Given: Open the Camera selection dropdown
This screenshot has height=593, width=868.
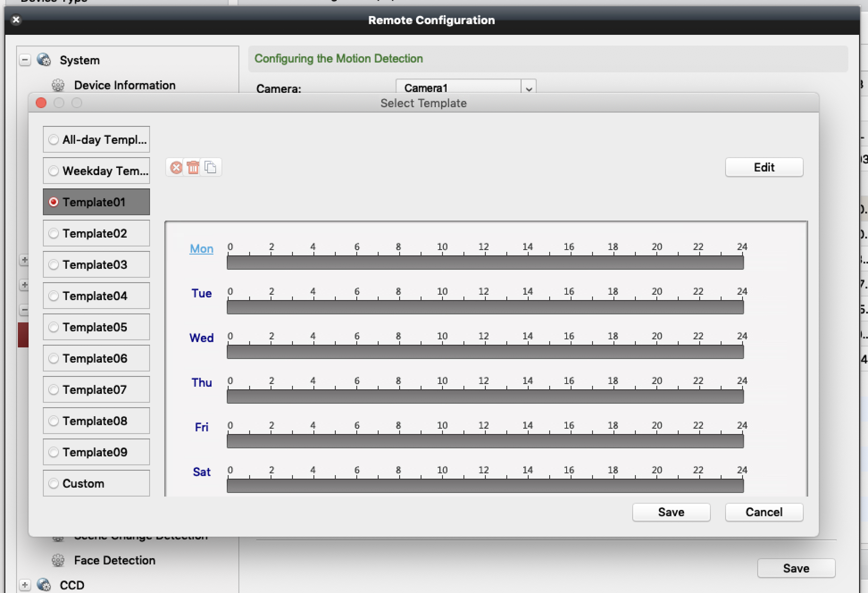Looking at the screenshot, I should (528, 88).
